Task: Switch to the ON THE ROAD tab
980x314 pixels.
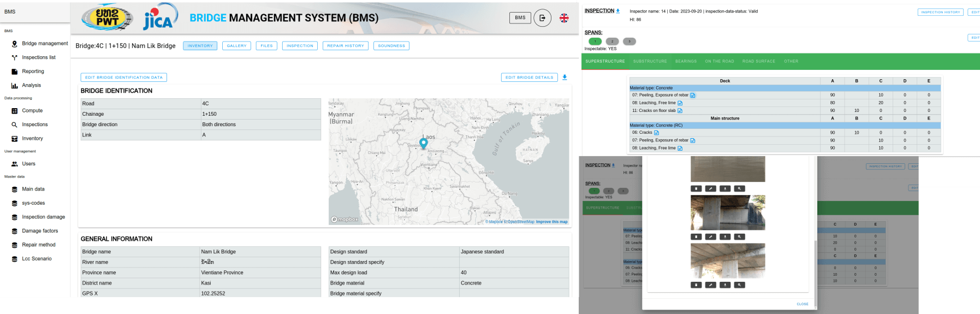Action: click(x=719, y=61)
